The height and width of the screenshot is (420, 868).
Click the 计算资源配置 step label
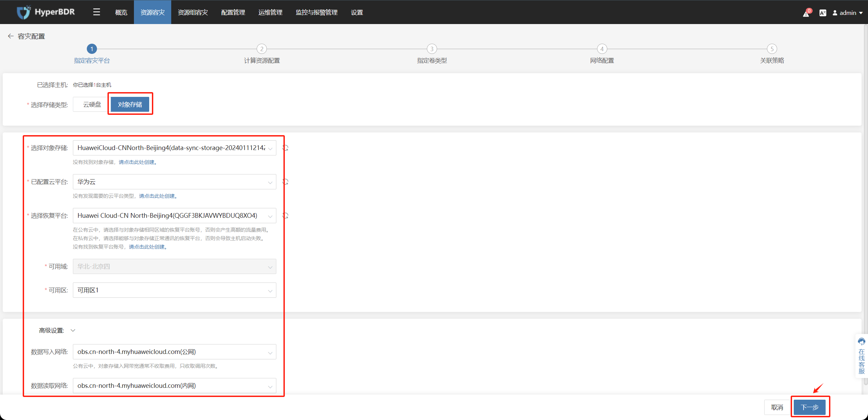(262, 60)
